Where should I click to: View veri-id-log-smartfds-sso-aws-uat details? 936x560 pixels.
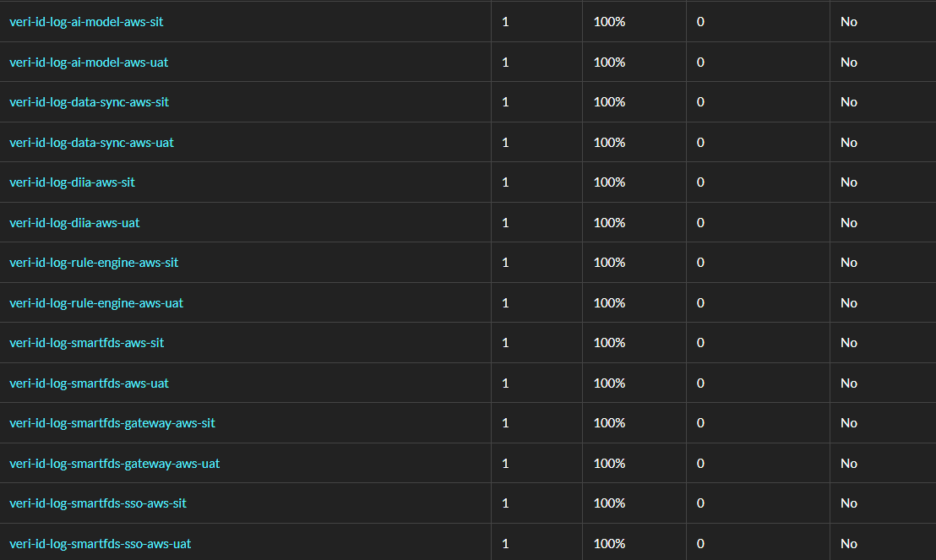tap(101, 544)
